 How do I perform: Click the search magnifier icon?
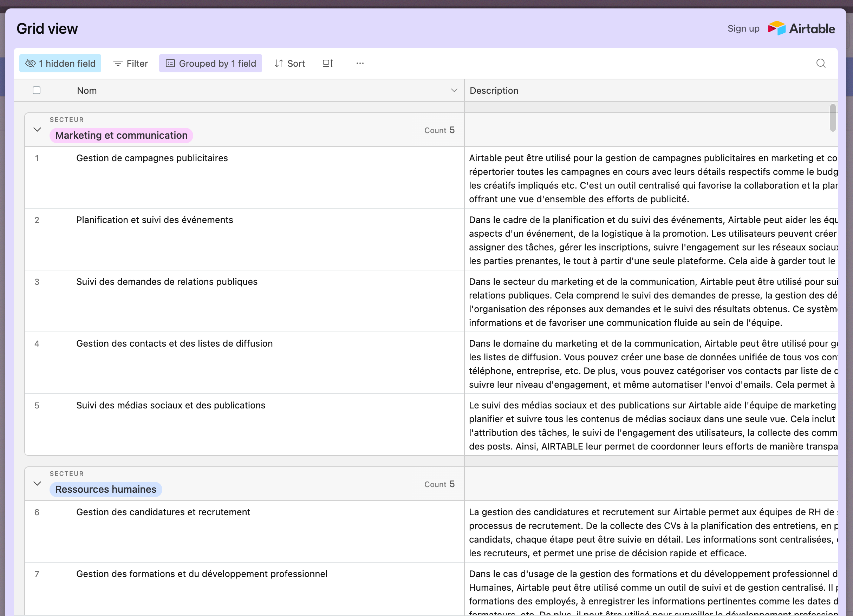(x=821, y=63)
